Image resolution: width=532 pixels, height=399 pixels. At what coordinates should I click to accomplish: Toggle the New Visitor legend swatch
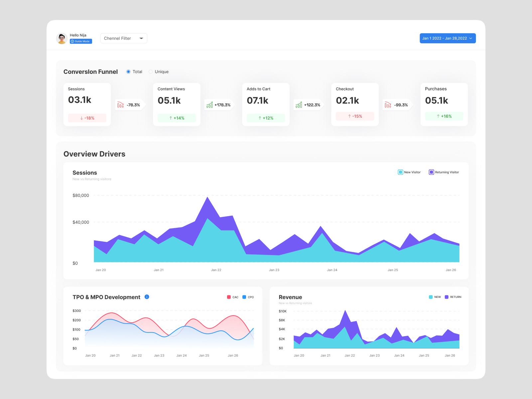point(400,172)
